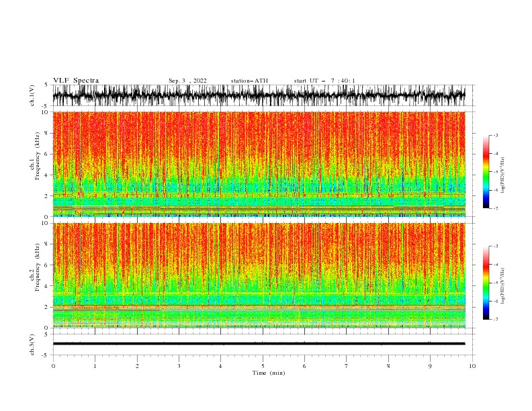Click the 'start UT = 7:40:1' label

point(324,81)
